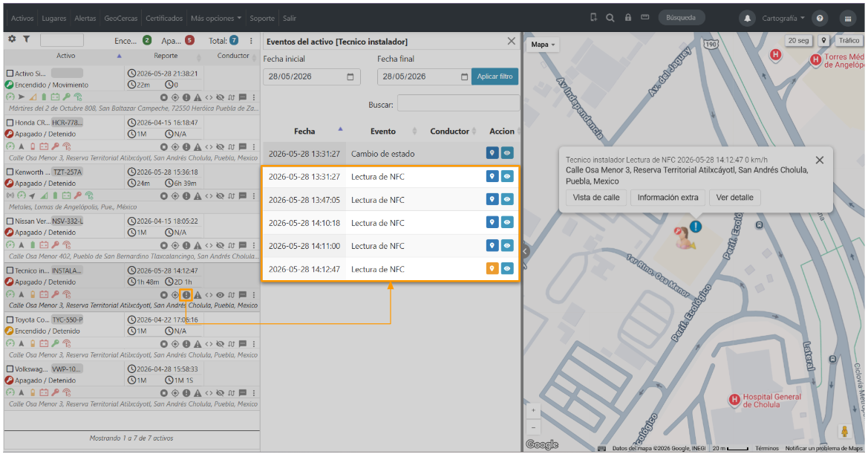Click the padlock icon in top bar

point(627,18)
